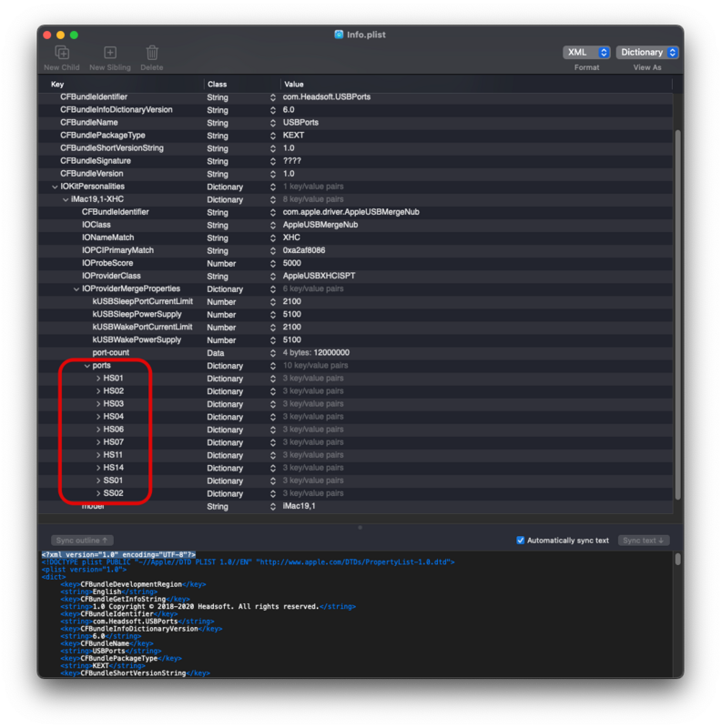Click the New Child toolbar icon
Screen dimensions: 721x728
[62, 53]
